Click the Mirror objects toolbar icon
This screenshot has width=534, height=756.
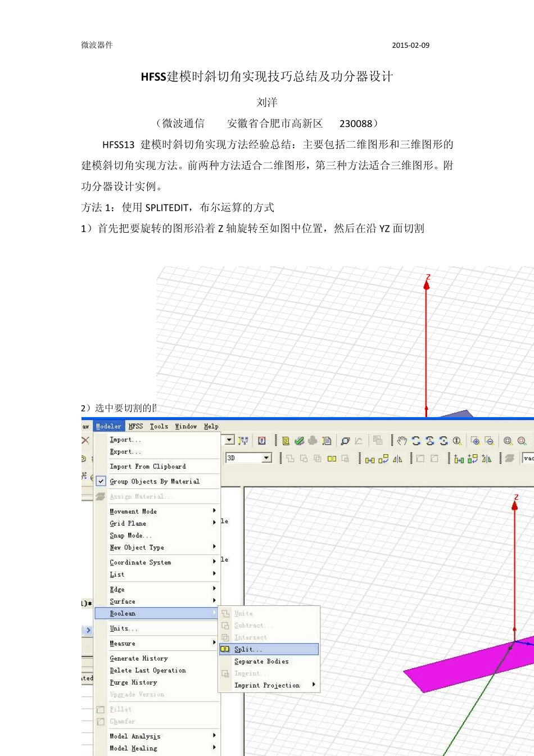pyautogui.click(x=397, y=459)
